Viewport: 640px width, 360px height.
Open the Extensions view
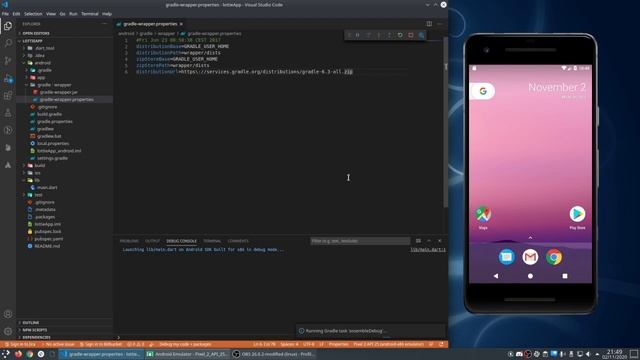8,96
